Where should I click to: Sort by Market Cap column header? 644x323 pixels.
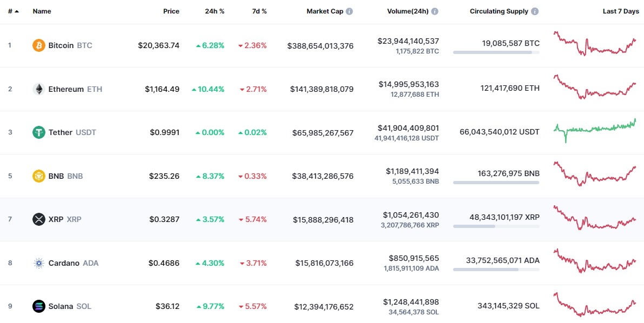[x=325, y=11]
